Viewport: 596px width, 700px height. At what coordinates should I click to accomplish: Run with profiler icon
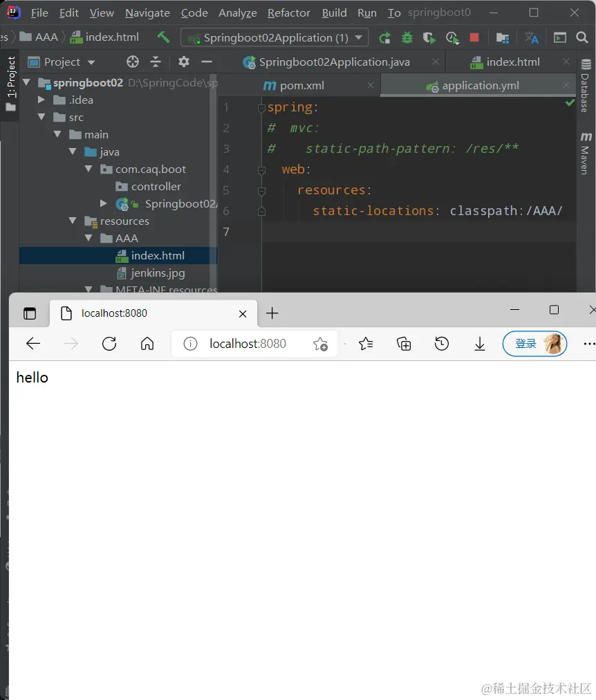tap(452, 38)
